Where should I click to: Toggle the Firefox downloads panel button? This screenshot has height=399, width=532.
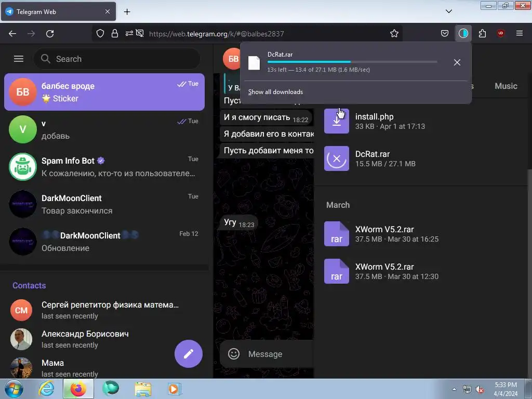tap(463, 33)
